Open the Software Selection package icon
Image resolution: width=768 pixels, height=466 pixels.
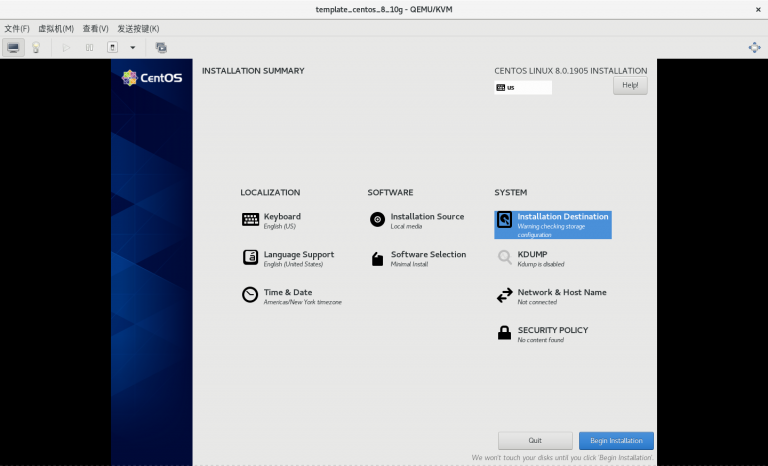point(377,258)
